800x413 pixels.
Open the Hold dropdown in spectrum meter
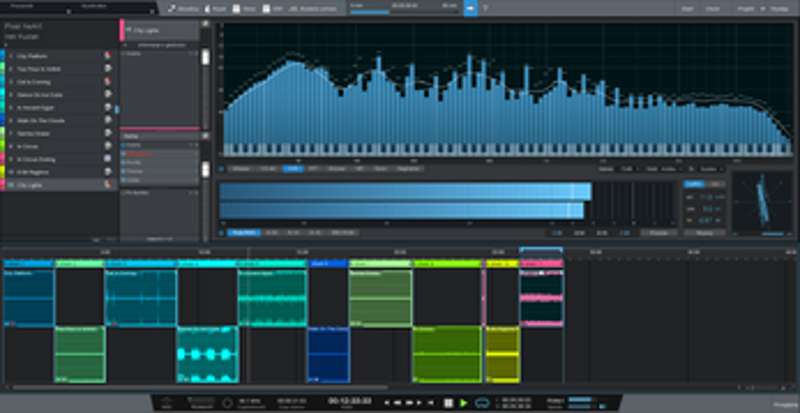coord(671,169)
